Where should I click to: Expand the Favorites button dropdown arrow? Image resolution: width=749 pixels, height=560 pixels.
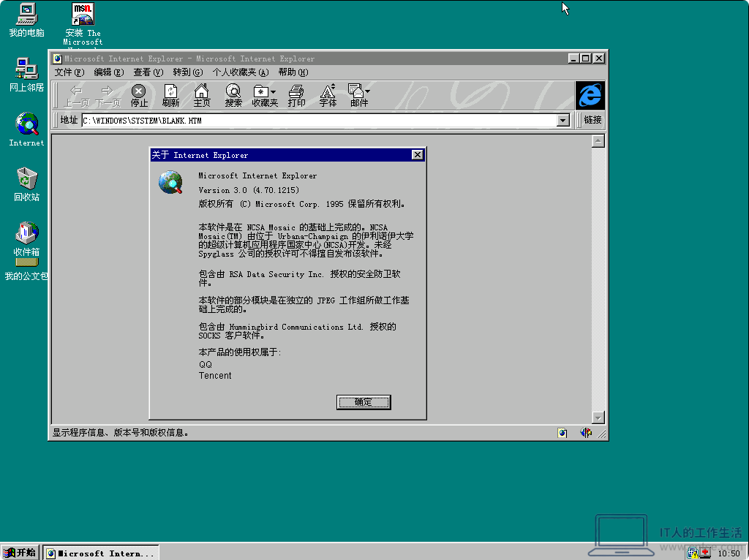pos(274,91)
